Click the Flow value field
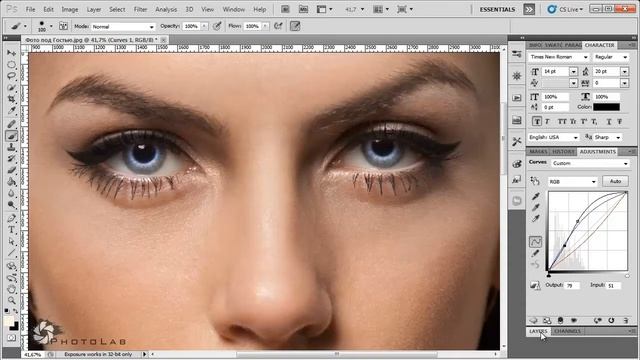 252,26
